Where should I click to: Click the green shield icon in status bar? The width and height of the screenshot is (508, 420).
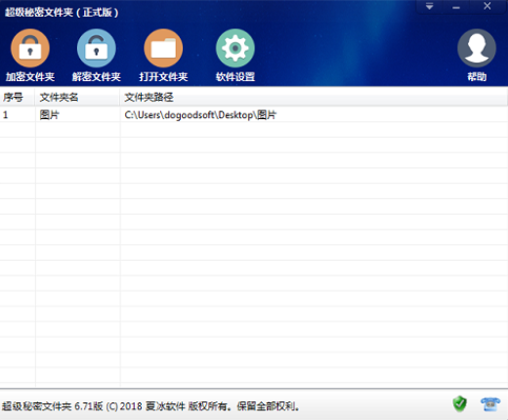(x=460, y=404)
